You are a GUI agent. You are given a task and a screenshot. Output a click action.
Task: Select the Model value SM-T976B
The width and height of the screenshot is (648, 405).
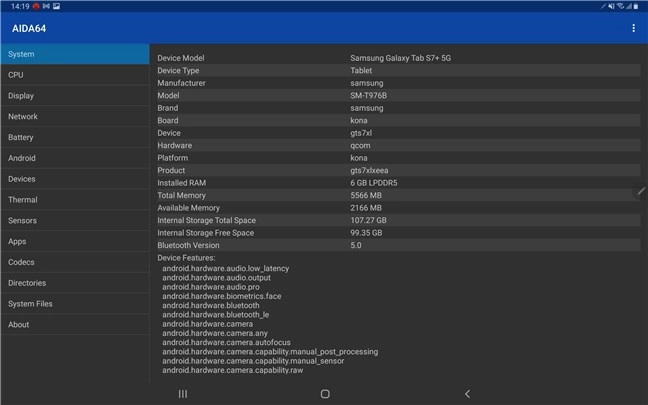(x=369, y=95)
